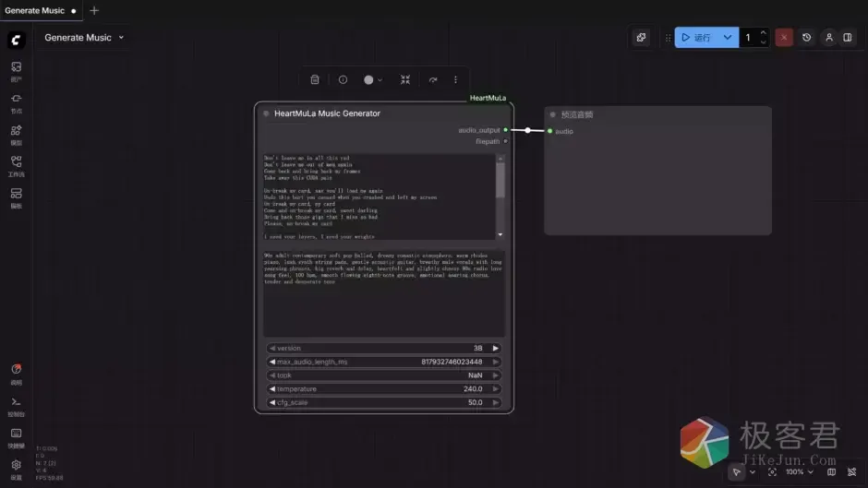Collapse the 预览音频 node using its dot
868x488 pixels.
tap(553, 115)
